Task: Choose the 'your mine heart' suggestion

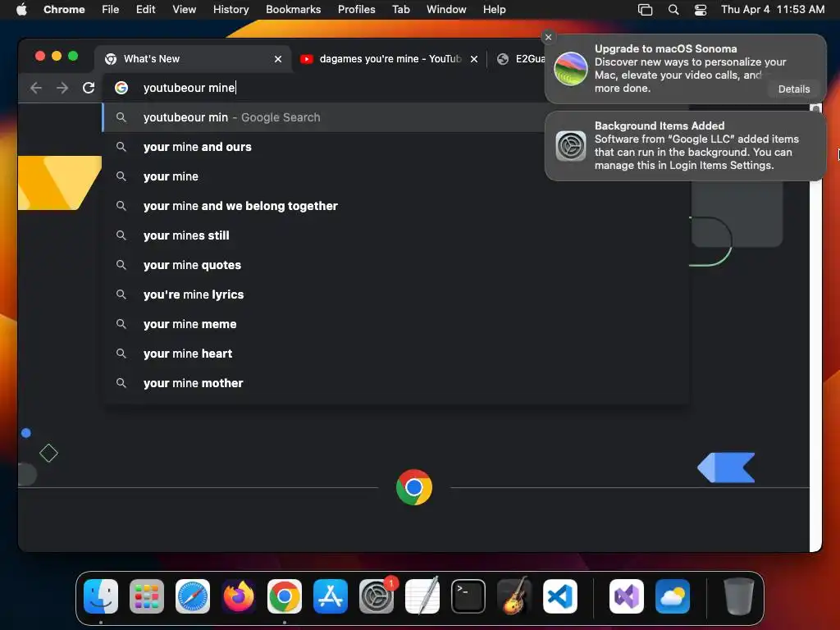Action: 395,353
